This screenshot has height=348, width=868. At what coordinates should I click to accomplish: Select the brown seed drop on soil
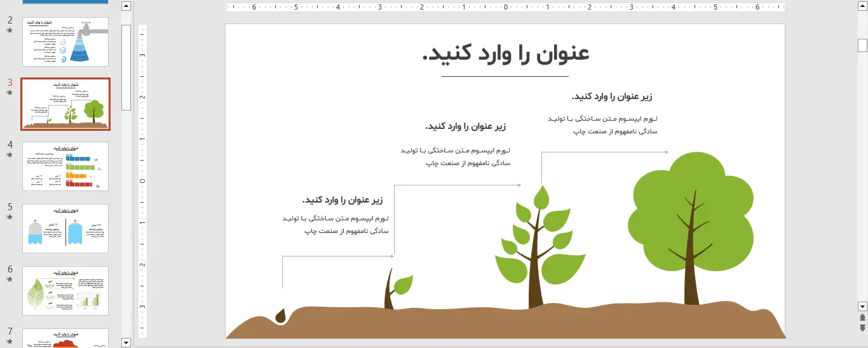pos(280,315)
